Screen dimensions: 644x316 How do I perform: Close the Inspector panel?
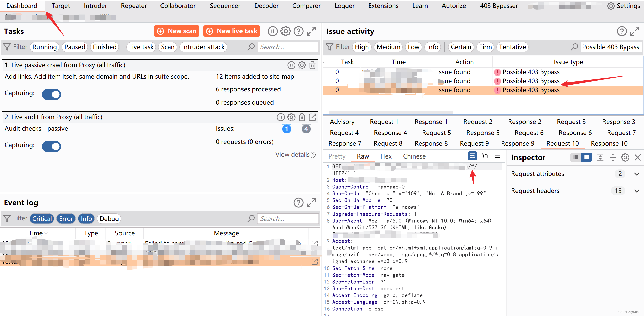click(x=638, y=157)
